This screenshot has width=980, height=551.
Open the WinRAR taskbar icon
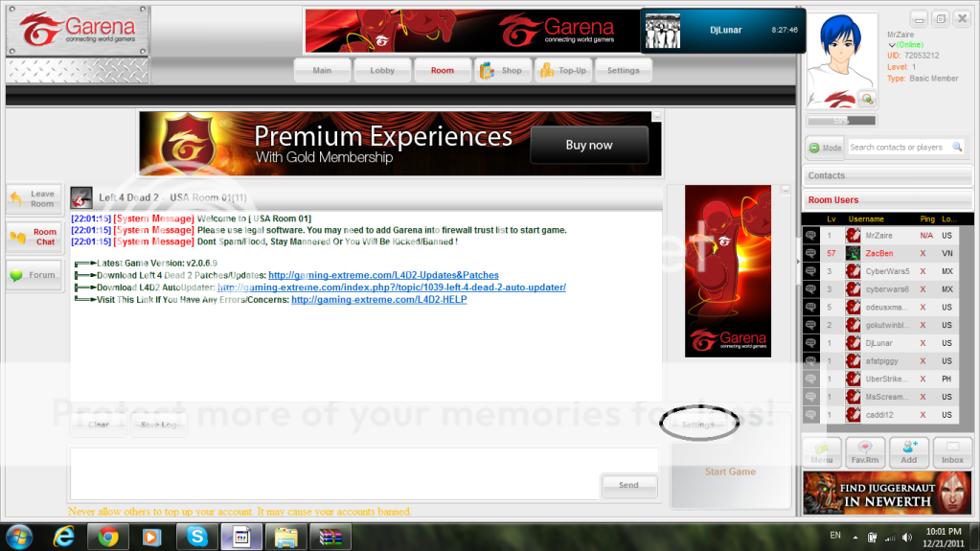coord(330,538)
